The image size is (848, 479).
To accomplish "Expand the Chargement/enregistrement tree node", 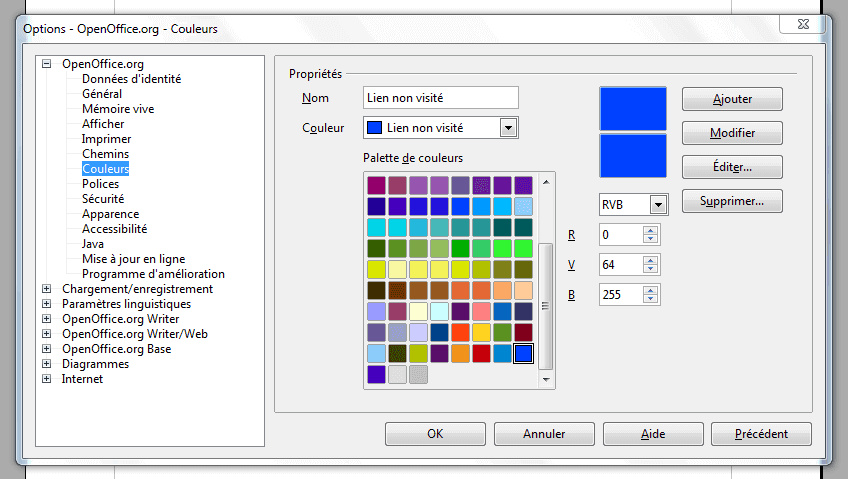I will (x=46, y=289).
